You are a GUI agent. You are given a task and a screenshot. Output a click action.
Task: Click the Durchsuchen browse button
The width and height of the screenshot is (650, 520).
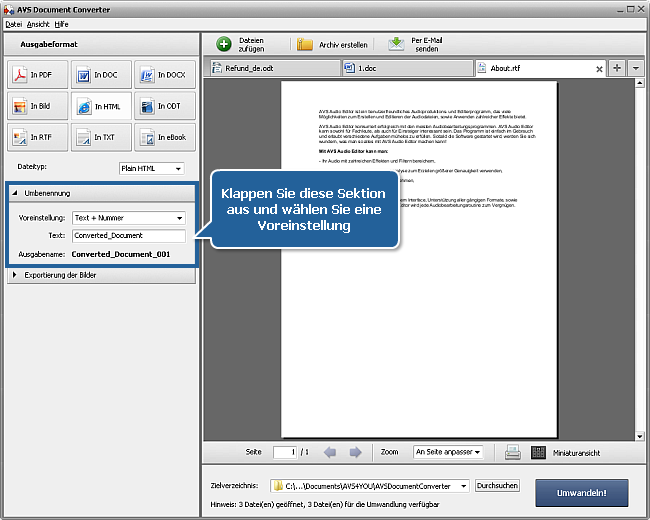[x=497, y=486]
